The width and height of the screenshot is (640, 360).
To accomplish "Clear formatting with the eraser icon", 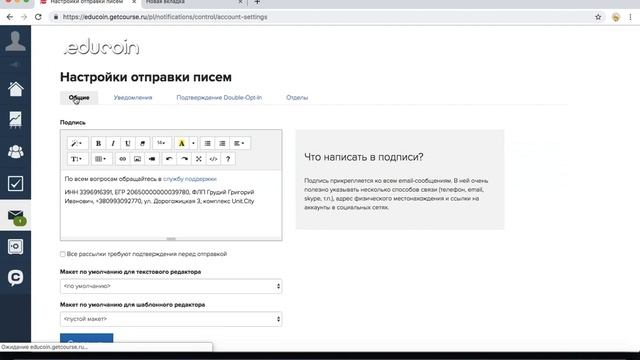I will 142,143.
